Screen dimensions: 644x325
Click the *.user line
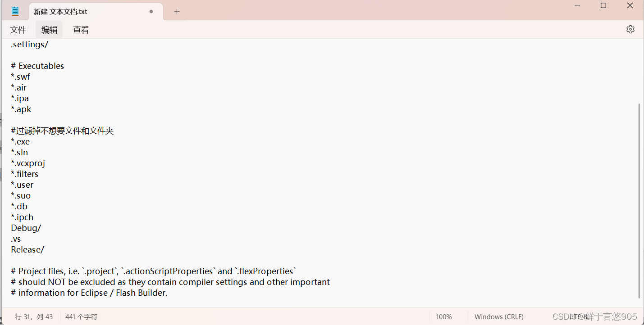pyautogui.click(x=22, y=185)
